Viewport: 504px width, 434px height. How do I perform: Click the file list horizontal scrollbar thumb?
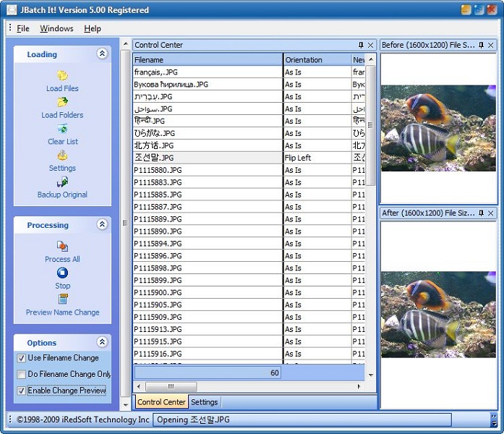pyautogui.click(x=171, y=386)
